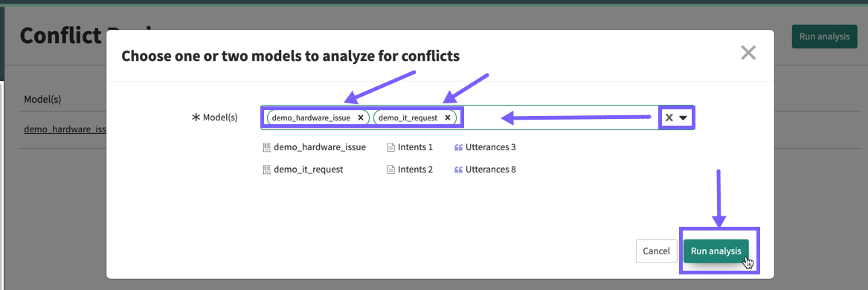Click the quote icon next to Utterances 3
Image resolution: width=868 pixels, height=290 pixels.
coord(458,147)
